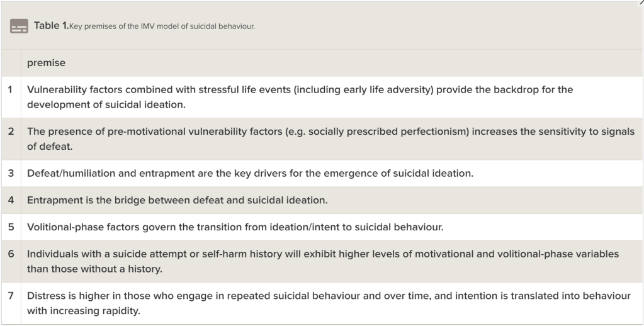The height and width of the screenshot is (326, 644).
Task: Click the table icon beside Table 1
Action: (19, 26)
